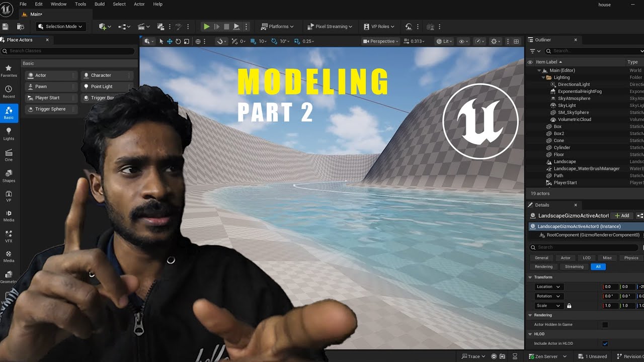Open the Shapes category in Place Actors
This screenshot has height=362, width=644.
pyautogui.click(x=9, y=176)
